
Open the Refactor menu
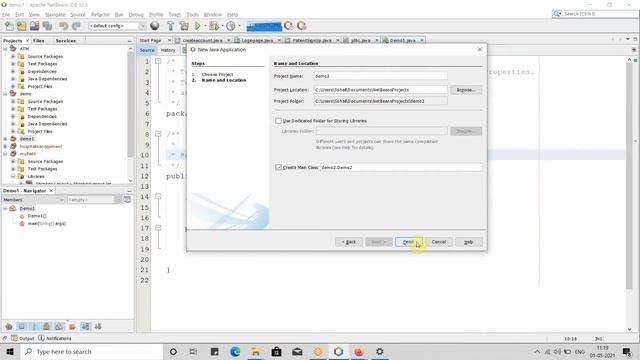[100, 14]
